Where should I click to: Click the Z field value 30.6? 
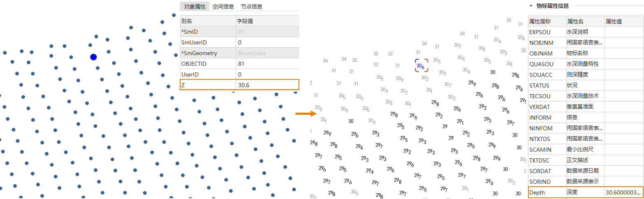[x=267, y=85]
